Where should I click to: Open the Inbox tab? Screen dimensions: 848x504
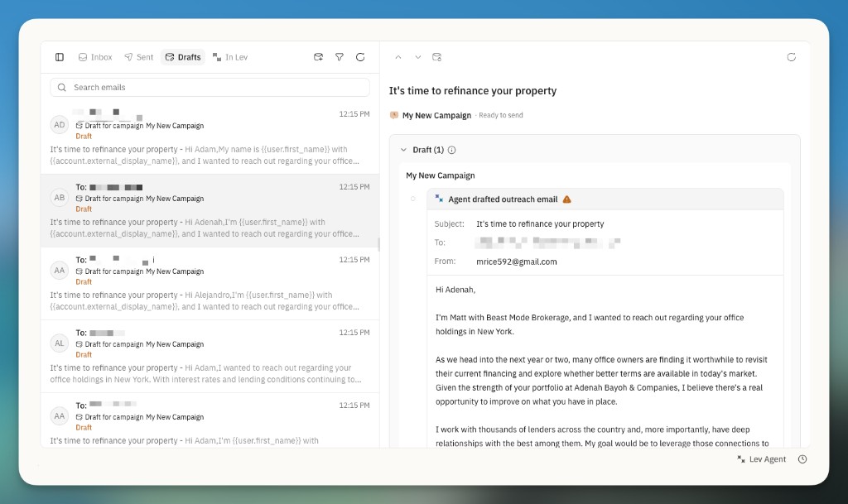tap(95, 57)
